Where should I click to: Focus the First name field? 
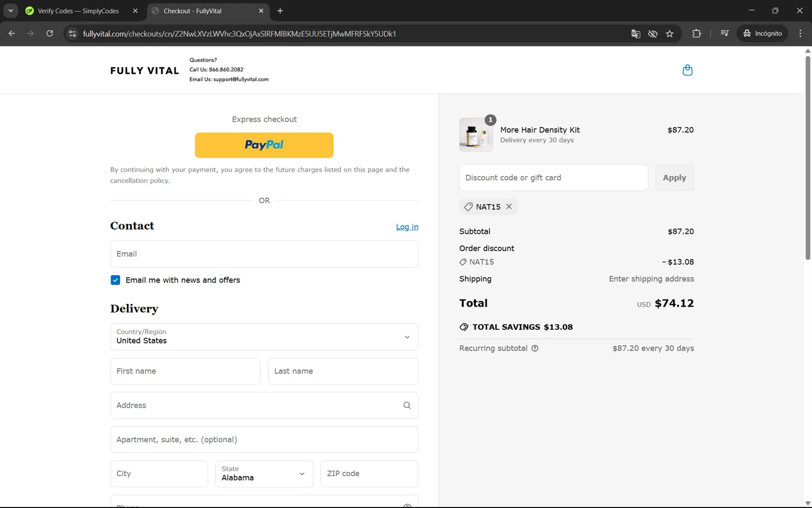point(185,372)
